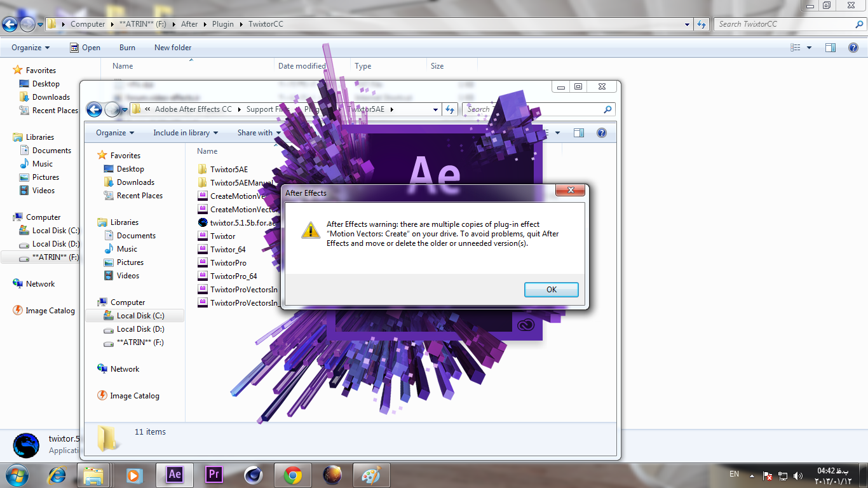Open TwixtorCC address bar history dropdown
Image resolution: width=868 pixels, height=488 pixels.
[x=688, y=24]
